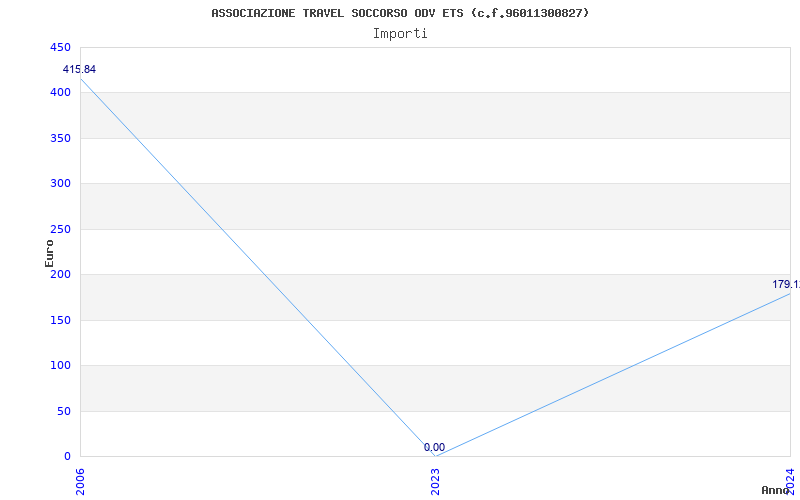Click the 2023 x-axis label
This screenshot has width=800, height=500.
tap(435, 482)
